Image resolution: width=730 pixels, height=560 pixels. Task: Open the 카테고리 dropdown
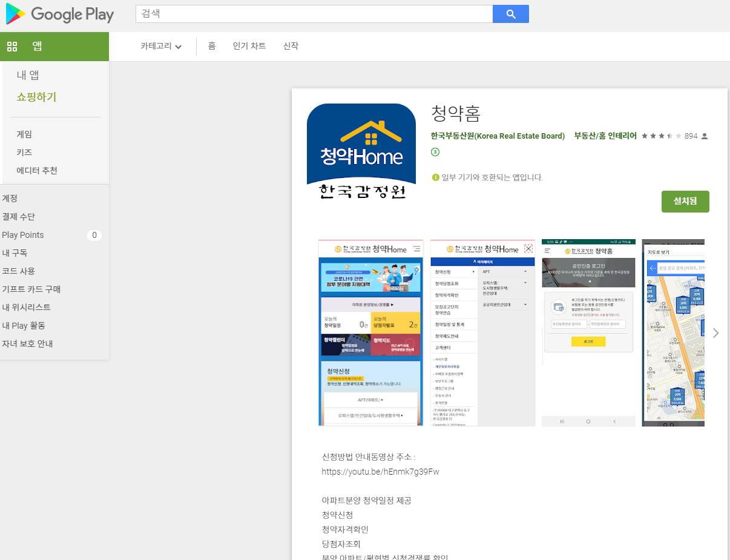(x=161, y=47)
